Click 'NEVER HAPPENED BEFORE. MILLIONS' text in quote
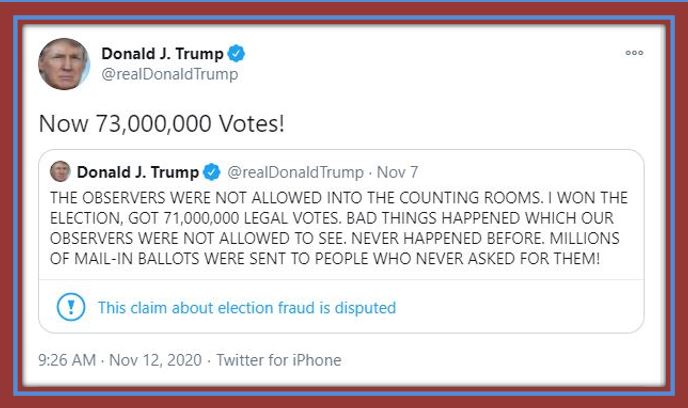This screenshot has height=408, width=688. click(485, 238)
